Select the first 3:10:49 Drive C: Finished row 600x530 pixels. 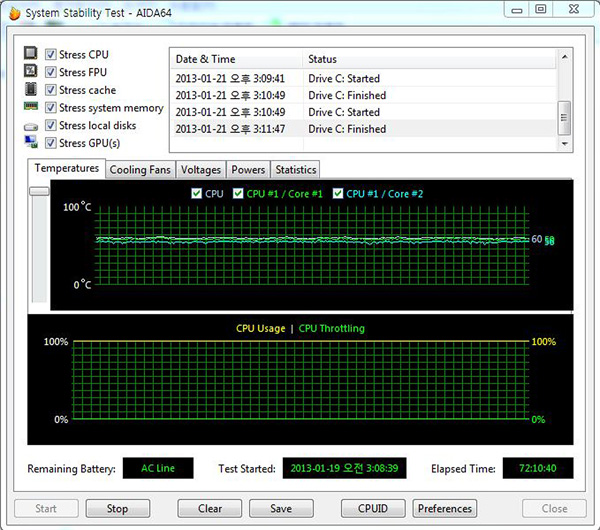[364, 95]
